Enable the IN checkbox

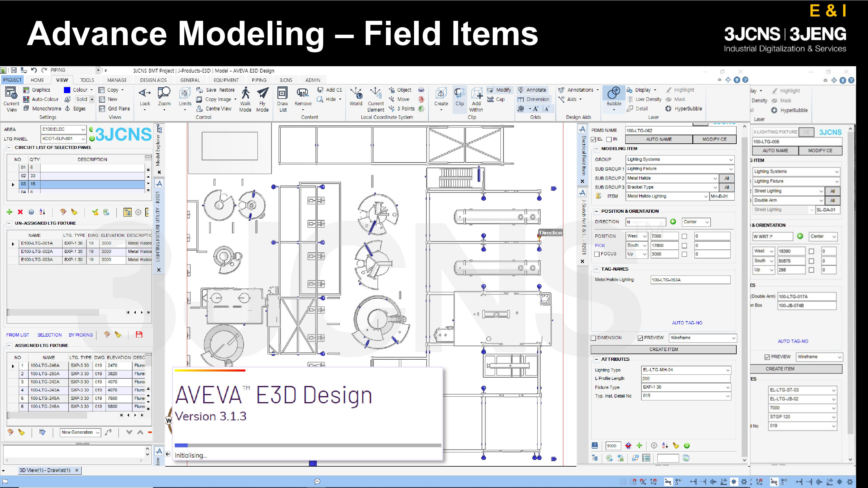point(609,139)
